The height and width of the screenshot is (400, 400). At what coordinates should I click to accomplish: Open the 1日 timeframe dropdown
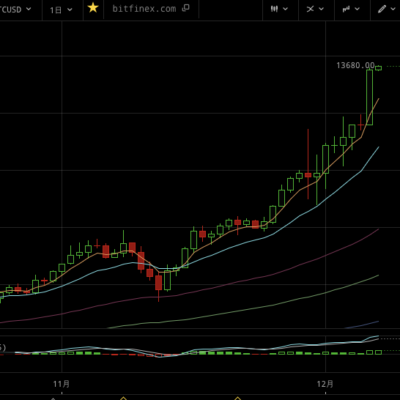[61, 10]
